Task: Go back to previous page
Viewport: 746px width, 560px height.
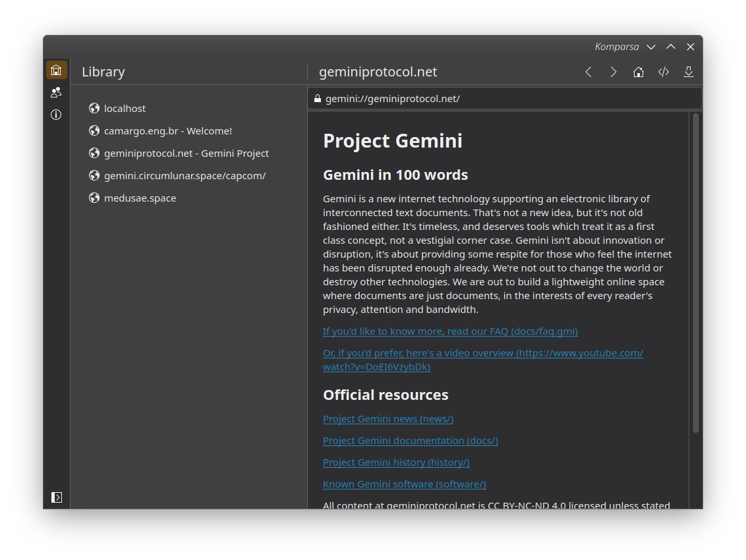Action: coord(588,72)
